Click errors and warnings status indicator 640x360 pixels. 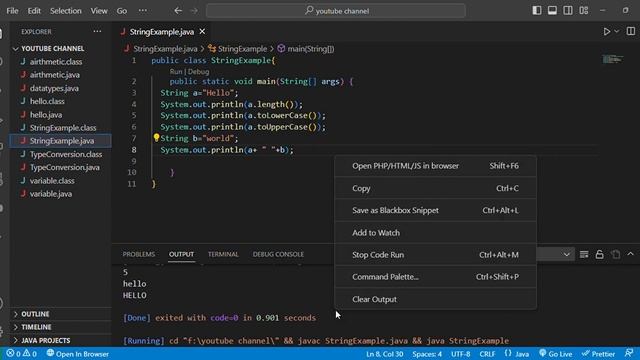pyautogui.click(x=22, y=353)
